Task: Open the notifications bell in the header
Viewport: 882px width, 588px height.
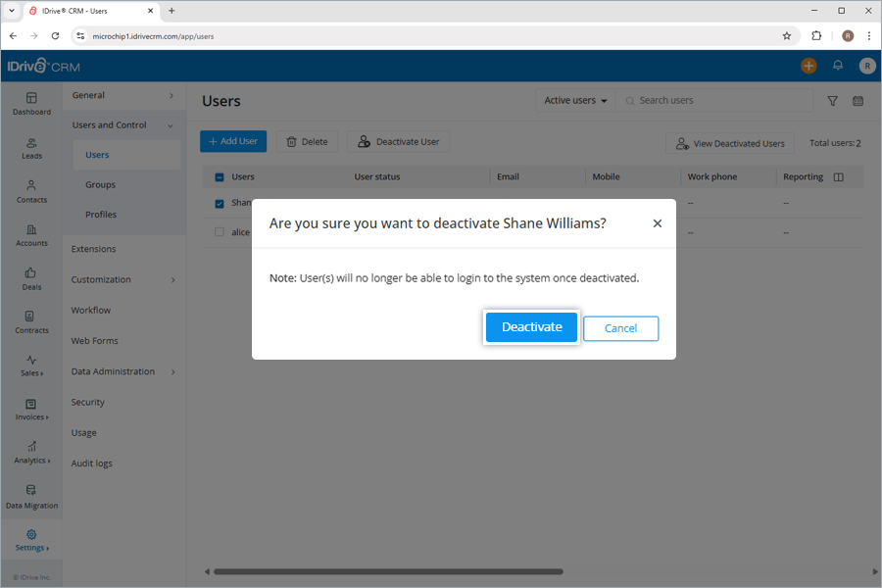Action: click(x=838, y=66)
